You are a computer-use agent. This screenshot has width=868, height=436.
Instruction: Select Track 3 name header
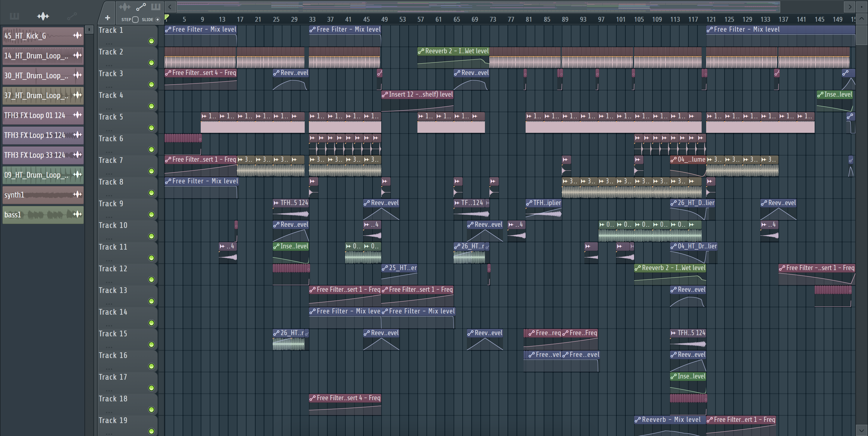pos(111,73)
